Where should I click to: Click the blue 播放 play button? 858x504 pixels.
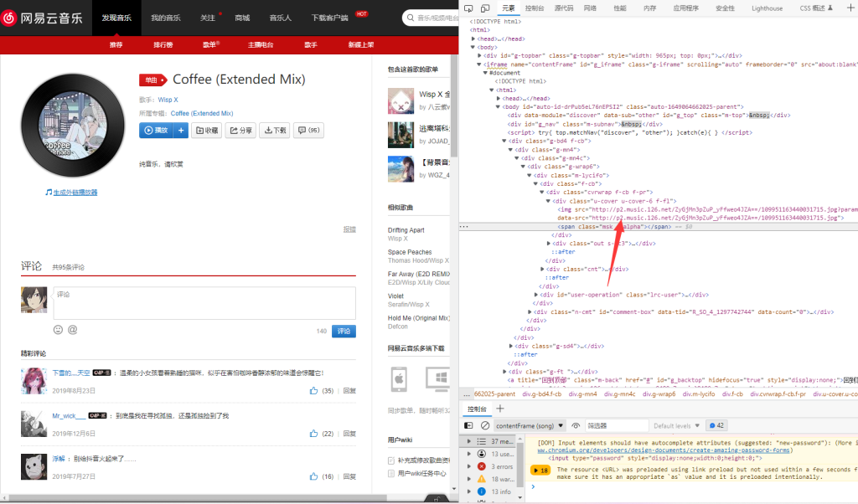point(157,130)
